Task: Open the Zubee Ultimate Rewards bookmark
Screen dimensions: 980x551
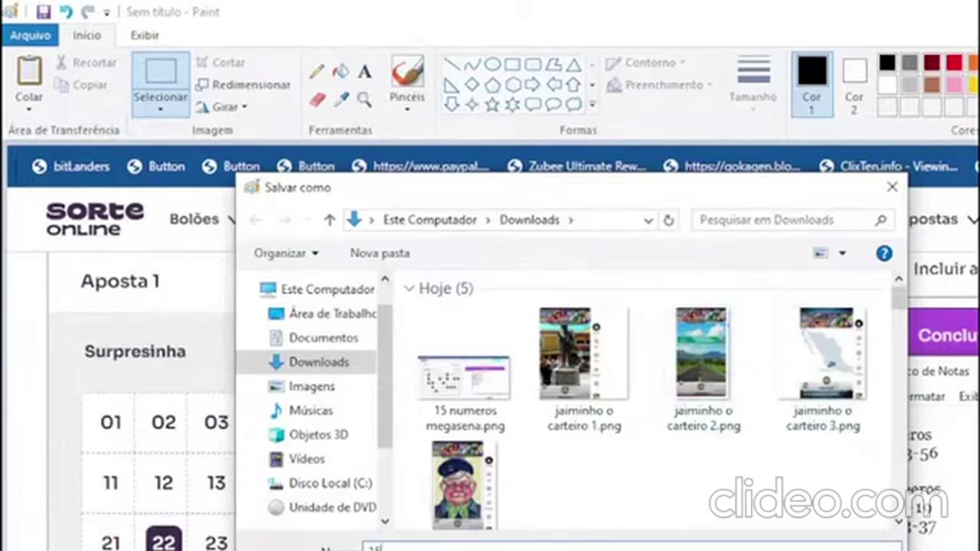Action: point(577,166)
